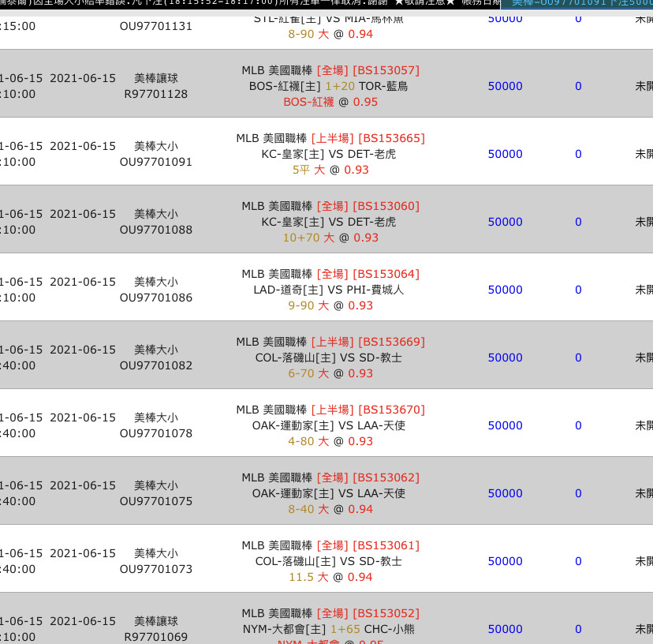Click result 0 in R97701128 row
This screenshot has width=653, height=644.
(x=578, y=86)
